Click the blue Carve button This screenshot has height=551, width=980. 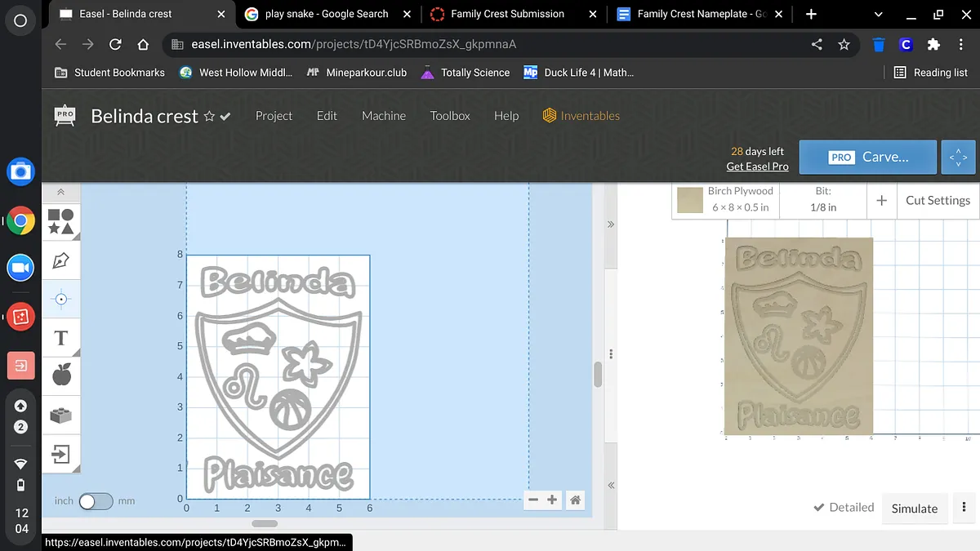pyautogui.click(x=868, y=158)
